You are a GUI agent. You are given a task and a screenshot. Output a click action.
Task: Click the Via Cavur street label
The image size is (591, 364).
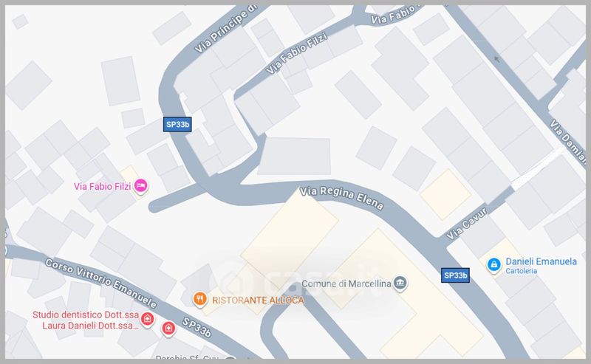(467, 224)
